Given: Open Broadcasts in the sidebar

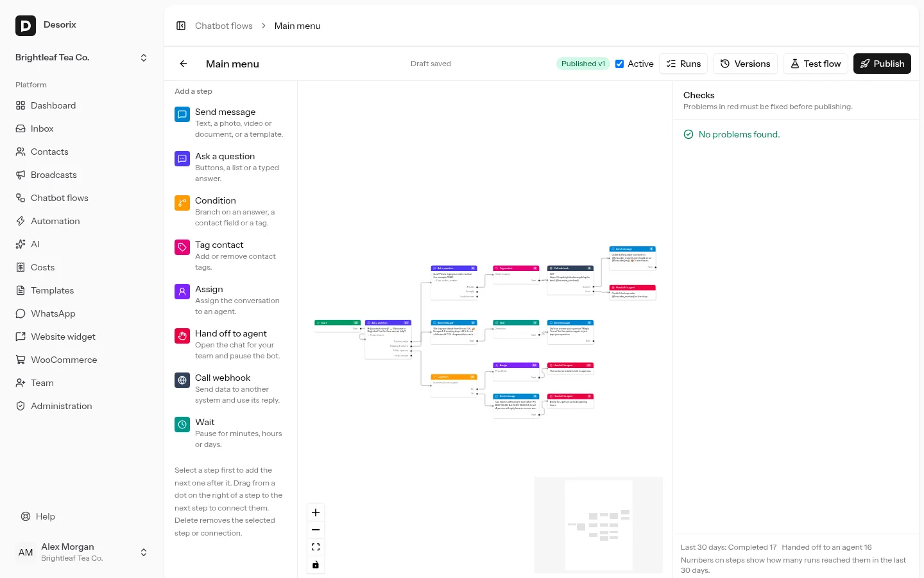Looking at the screenshot, I should pos(81,175).
